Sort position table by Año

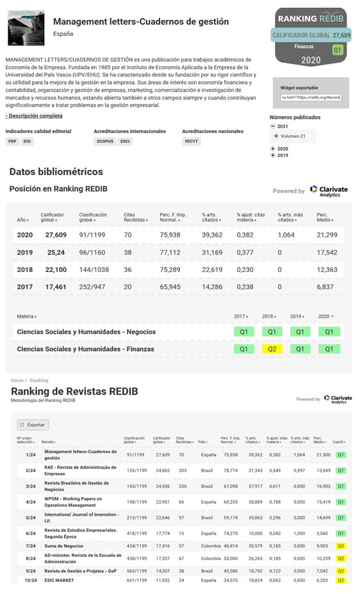point(22,220)
